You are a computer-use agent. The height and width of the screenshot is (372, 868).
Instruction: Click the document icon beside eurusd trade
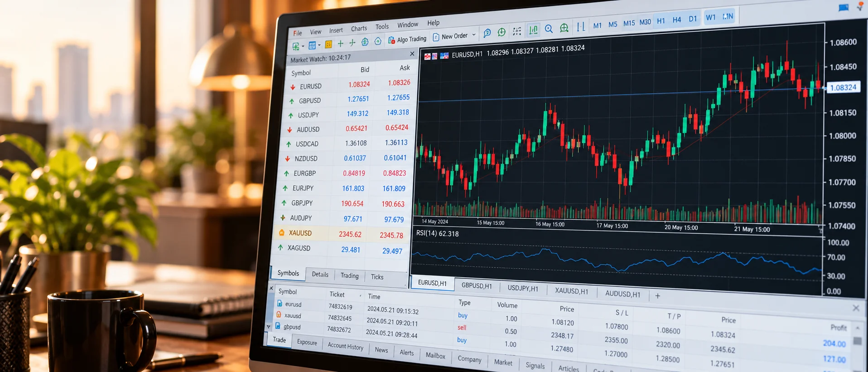[x=280, y=303]
